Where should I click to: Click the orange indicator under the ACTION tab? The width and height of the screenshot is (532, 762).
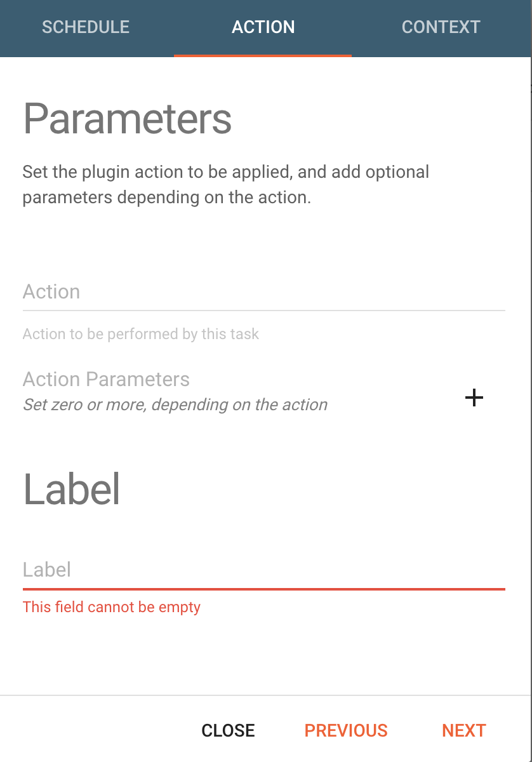coord(263,55)
